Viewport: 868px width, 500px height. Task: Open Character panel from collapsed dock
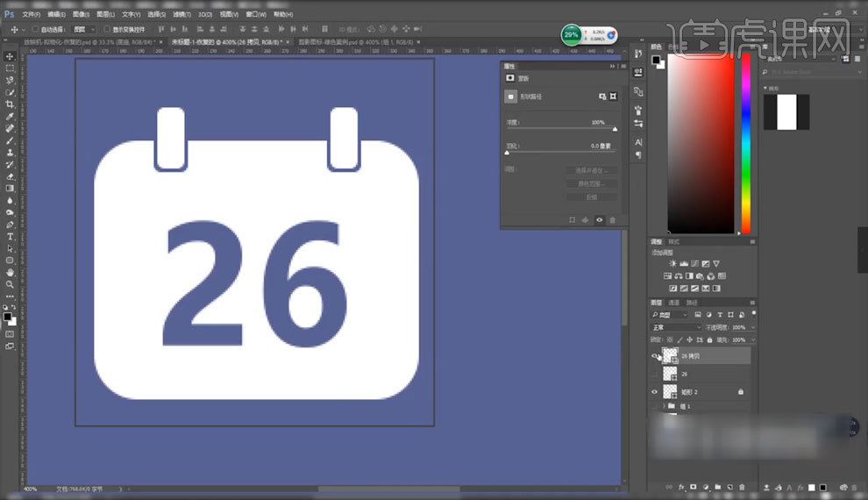coord(638,142)
